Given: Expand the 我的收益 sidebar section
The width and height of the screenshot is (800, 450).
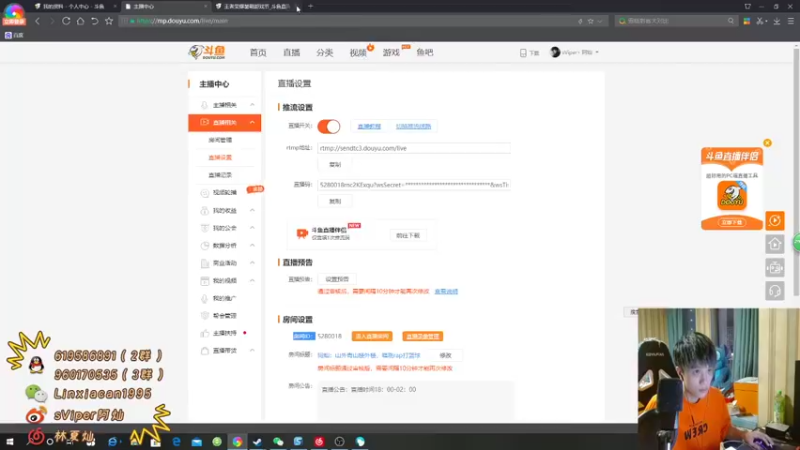Looking at the screenshot, I should pyautogui.click(x=252, y=210).
